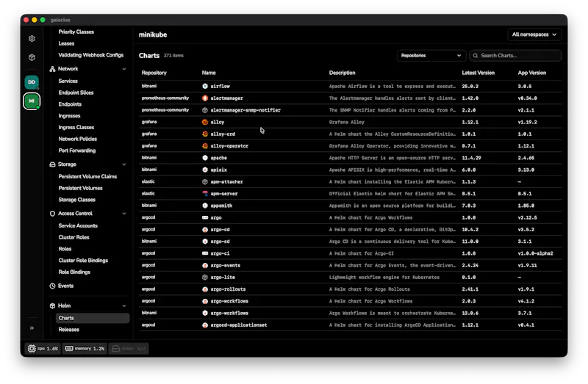Open Ingress Classes in the sidebar

click(76, 127)
